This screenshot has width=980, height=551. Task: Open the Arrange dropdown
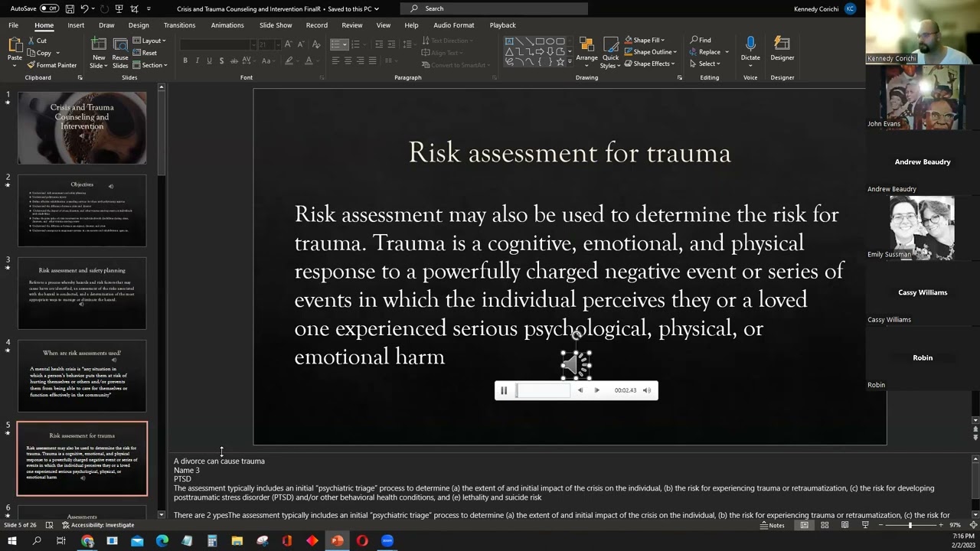[586, 51]
